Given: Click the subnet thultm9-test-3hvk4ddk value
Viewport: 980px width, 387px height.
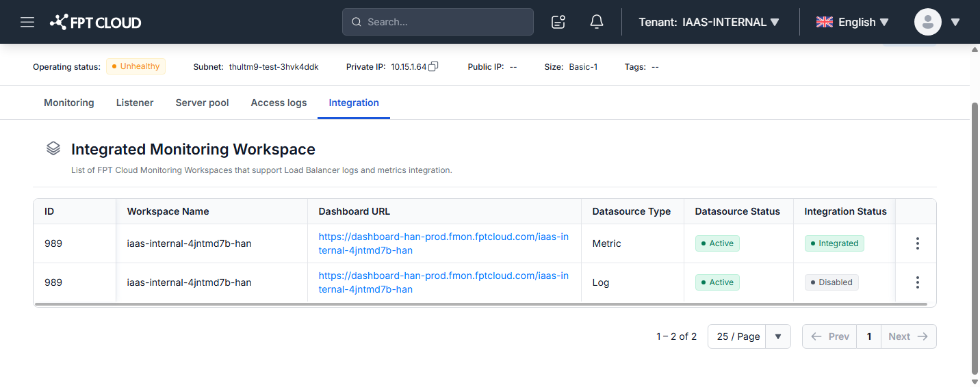Looking at the screenshot, I should click(x=274, y=67).
